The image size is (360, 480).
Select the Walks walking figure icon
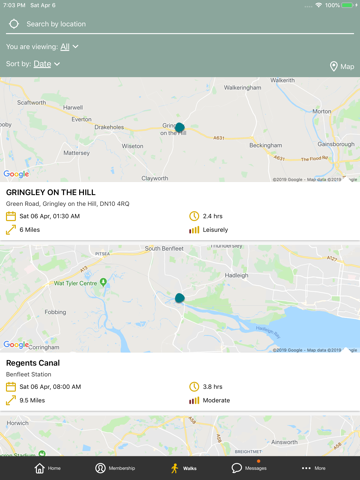(x=175, y=468)
